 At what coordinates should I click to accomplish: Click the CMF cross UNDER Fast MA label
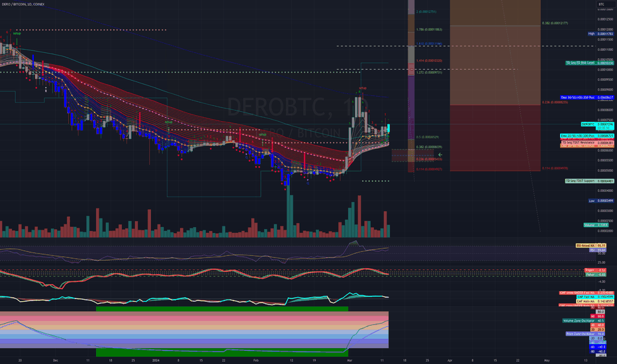point(587,293)
